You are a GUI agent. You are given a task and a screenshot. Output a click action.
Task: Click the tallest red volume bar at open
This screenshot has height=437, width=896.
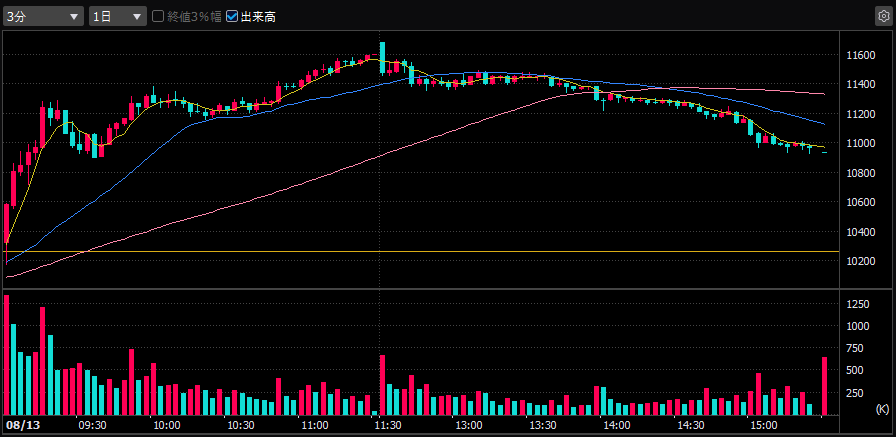click(6, 355)
